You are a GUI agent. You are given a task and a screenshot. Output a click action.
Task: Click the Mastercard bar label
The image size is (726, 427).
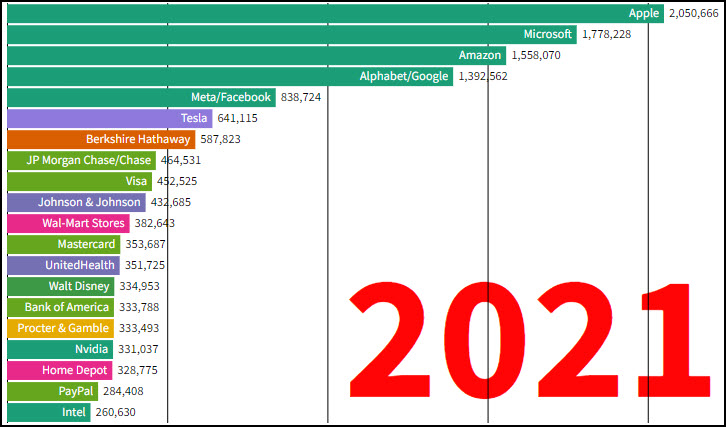click(86, 244)
